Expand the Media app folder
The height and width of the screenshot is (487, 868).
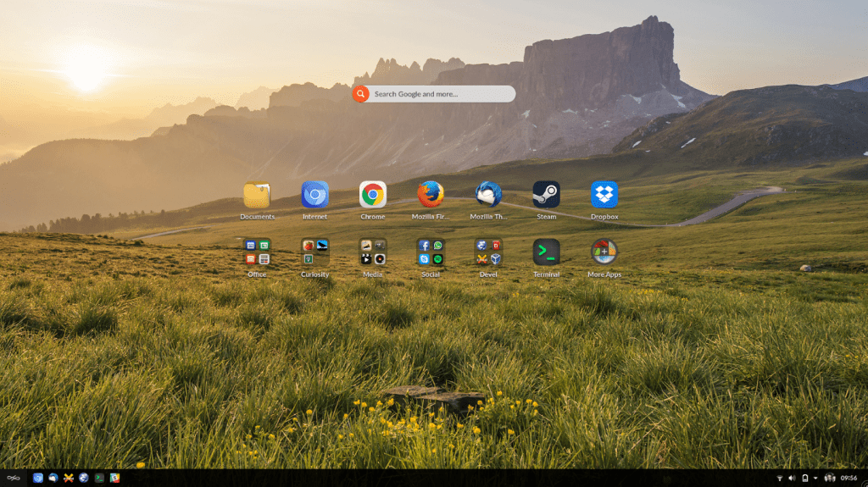click(x=372, y=252)
